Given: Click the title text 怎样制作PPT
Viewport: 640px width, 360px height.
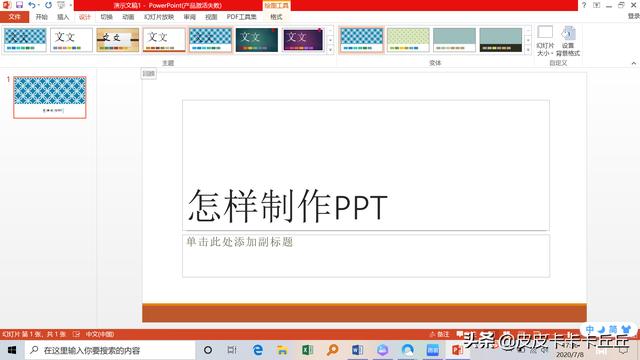Looking at the screenshot, I should coord(287,206).
